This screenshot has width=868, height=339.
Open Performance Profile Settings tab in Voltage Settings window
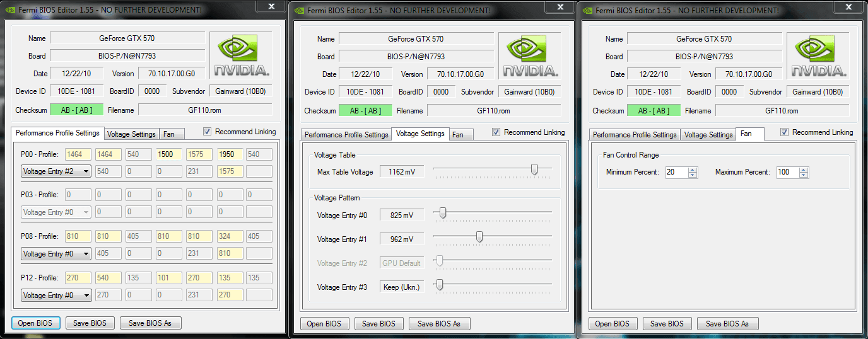tap(346, 135)
